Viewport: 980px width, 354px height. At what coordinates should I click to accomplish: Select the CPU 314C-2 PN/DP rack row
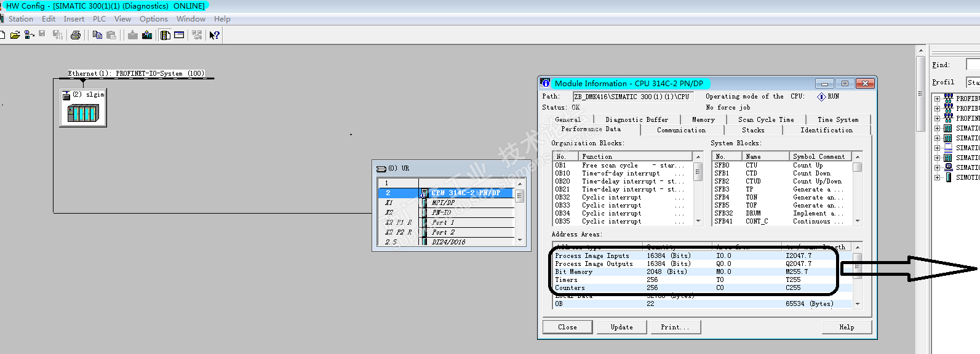click(x=446, y=193)
